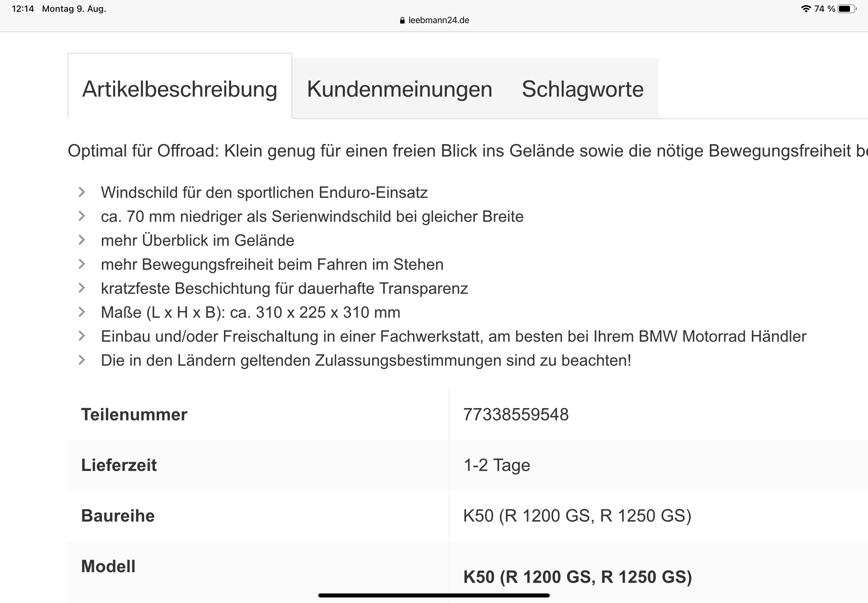868x603 pixels.
Task: Click the bold Modell K50 entry
Action: (x=577, y=577)
